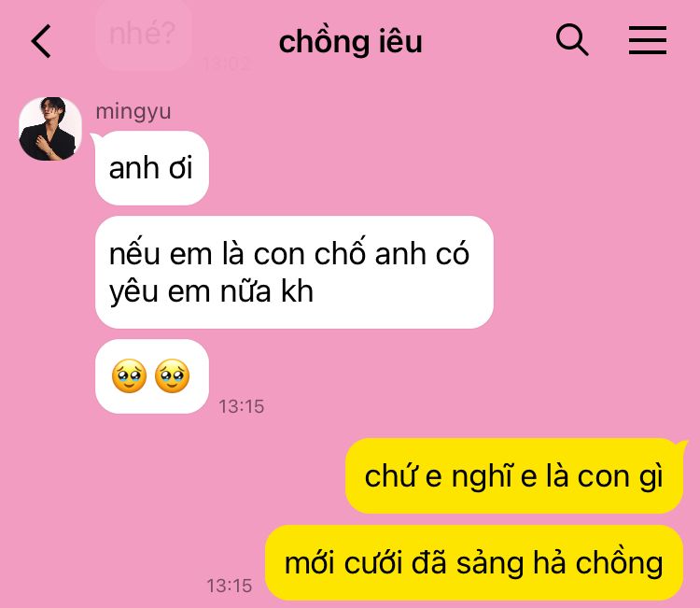Select the "chứ e nghĩ e là con gì" bubble
This screenshot has height=608, width=700.
(x=514, y=476)
